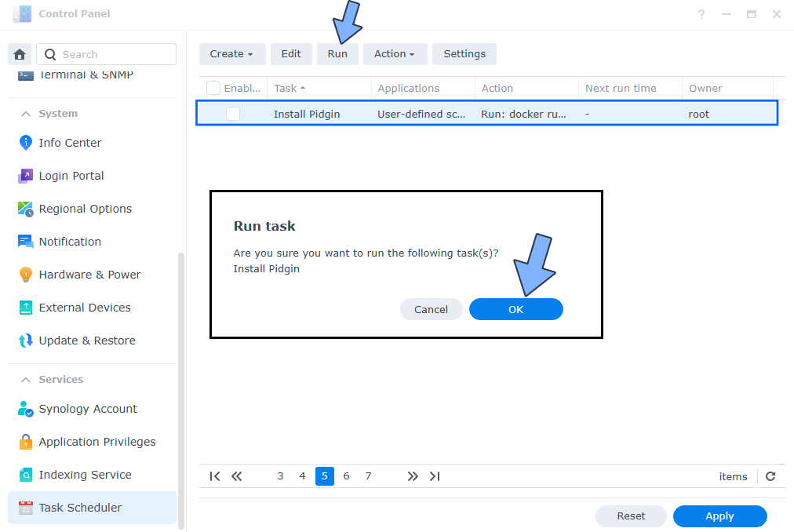The image size is (794, 532).
Task: Open Synology Account settings
Action: click(x=92, y=409)
